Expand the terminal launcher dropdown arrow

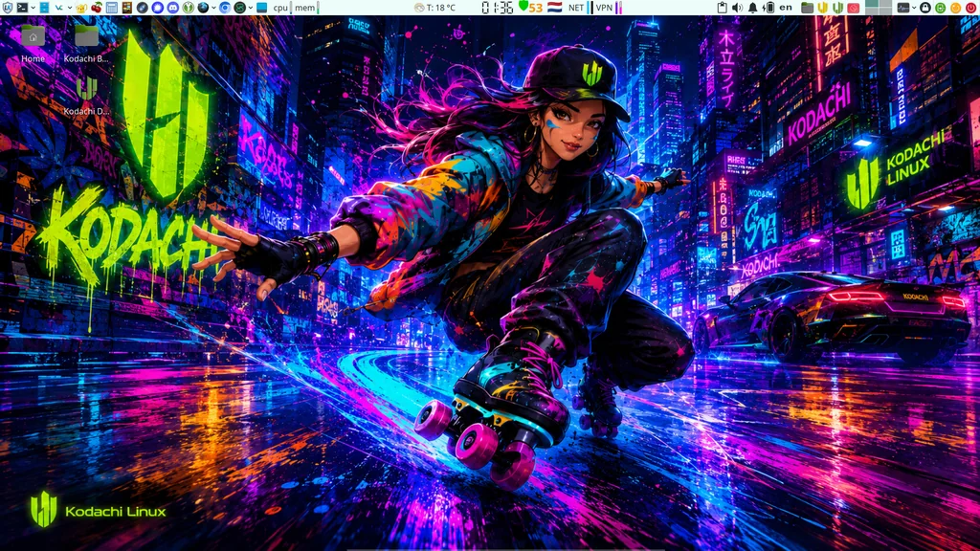coord(33,8)
